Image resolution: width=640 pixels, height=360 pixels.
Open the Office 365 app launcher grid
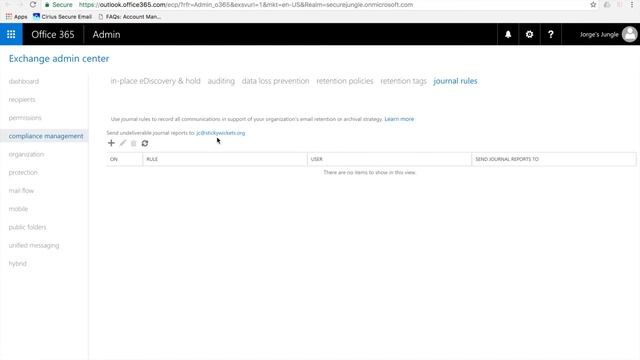click(x=11, y=34)
